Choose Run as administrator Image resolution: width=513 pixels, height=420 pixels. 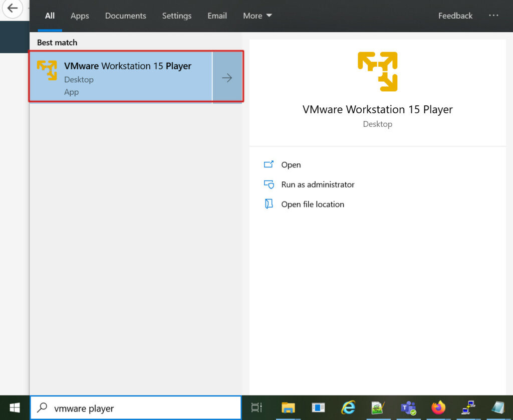click(318, 184)
